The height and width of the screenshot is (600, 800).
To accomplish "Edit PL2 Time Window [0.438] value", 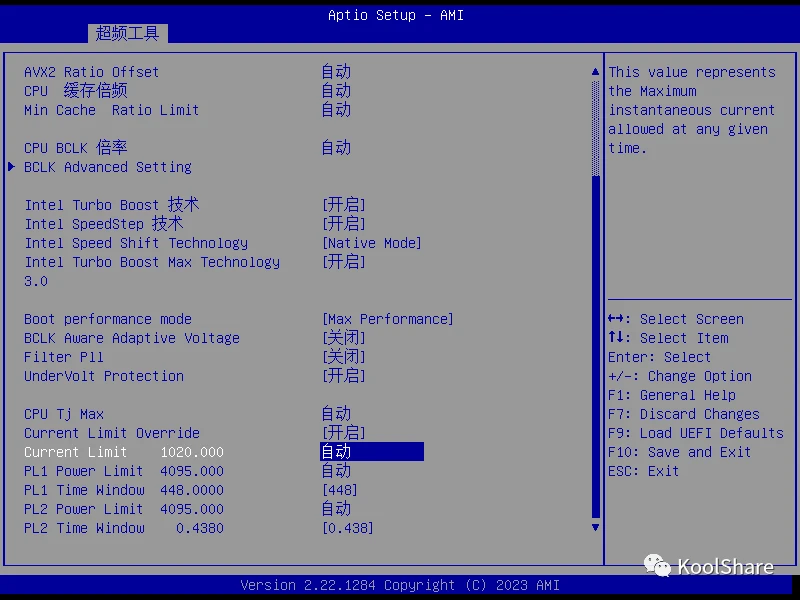I will click(x=348, y=528).
